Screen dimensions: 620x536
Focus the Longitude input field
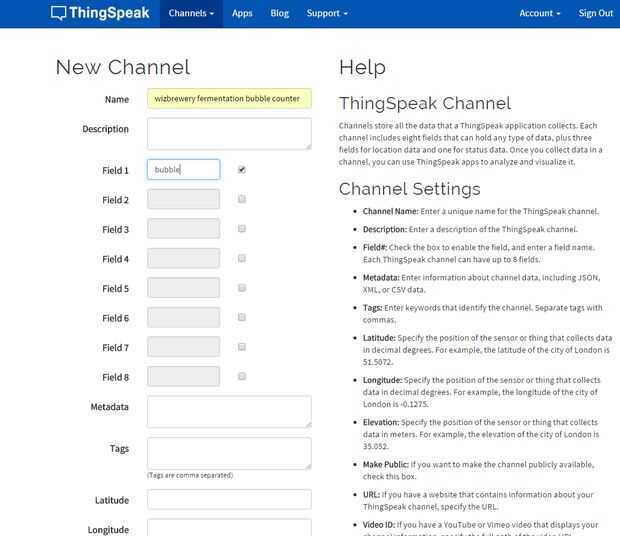pyautogui.click(x=229, y=528)
